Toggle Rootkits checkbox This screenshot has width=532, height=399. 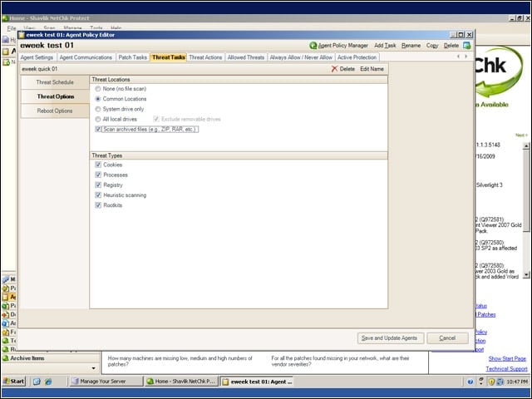tap(98, 205)
